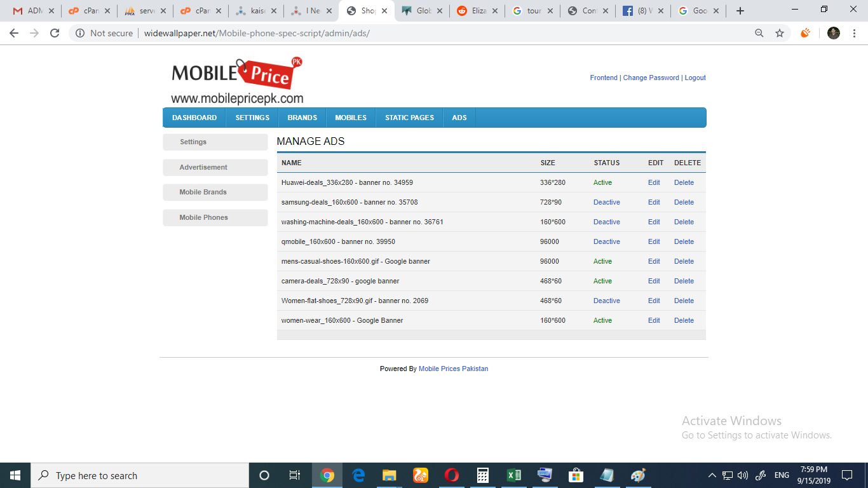The image size is (868, 488).
Task: Open the volume control in system tray
Action: pos(743,475)
